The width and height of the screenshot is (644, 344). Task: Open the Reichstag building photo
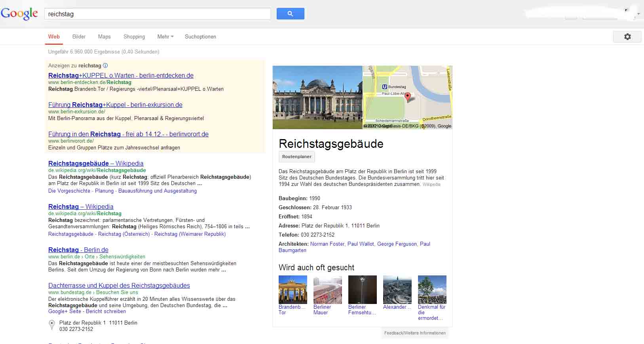point(317,97)
